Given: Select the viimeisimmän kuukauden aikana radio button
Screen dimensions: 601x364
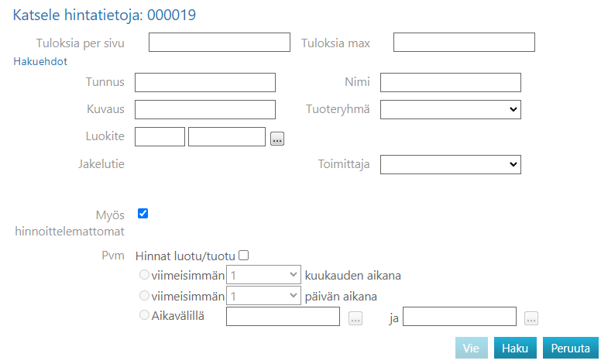Looking at the screenshot, I should coord(143,274).
